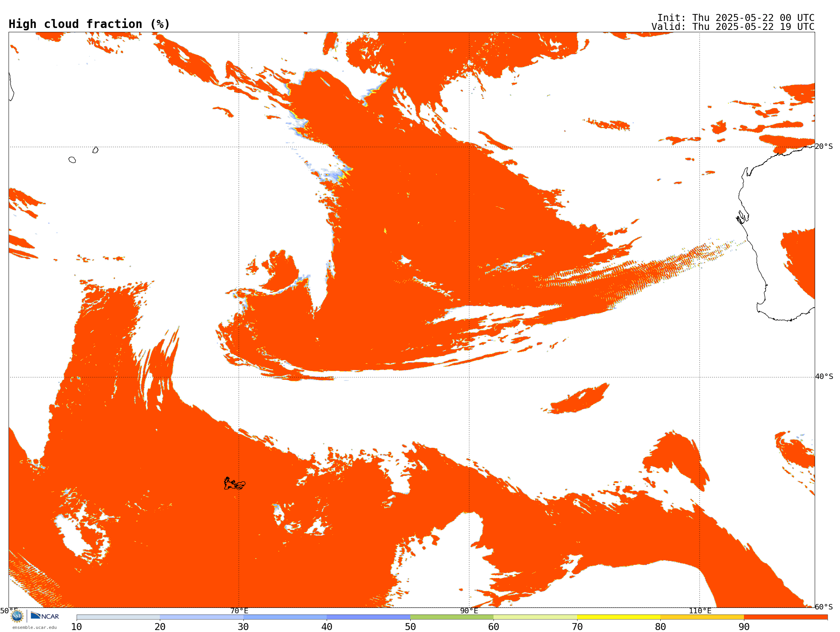This screenshot has width=840, height=632.
Task: Click the NCAR logo
Action: coord(45,616)
